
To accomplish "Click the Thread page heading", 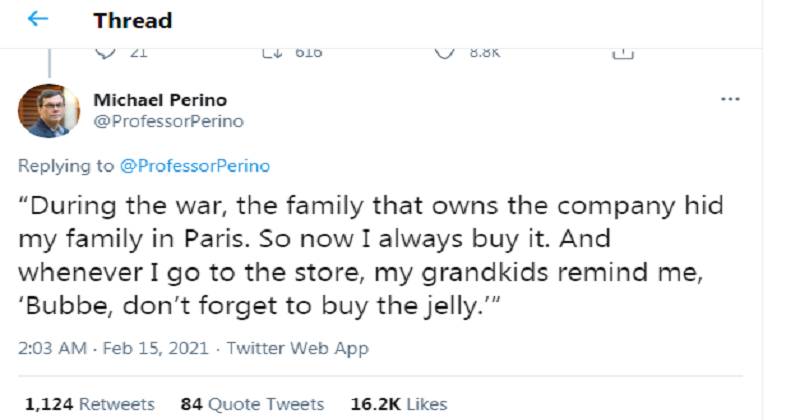I will tap(133, 21).
